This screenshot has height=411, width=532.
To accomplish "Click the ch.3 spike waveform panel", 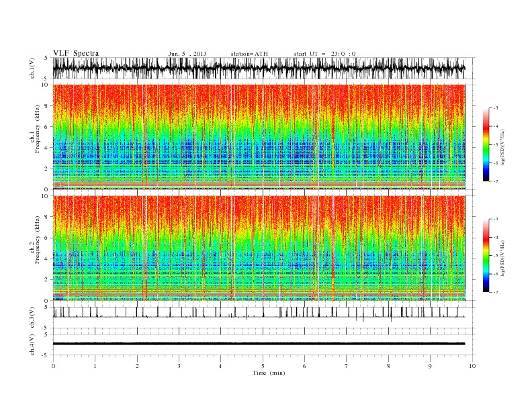I will (x=264, y=317).
